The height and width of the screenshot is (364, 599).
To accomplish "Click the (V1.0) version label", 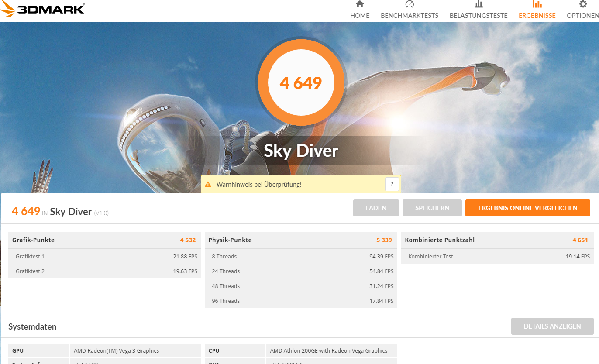I will (x=101, y=213).
